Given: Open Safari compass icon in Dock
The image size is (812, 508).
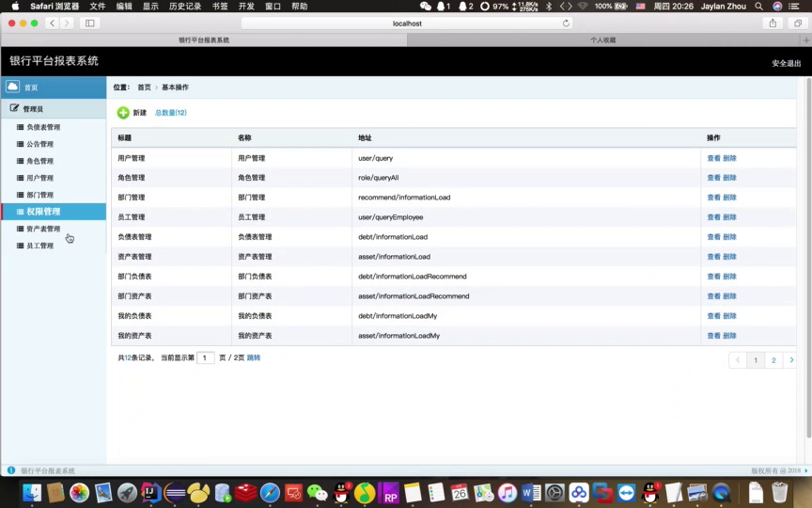Looking at the screenshot, I should point(270,492).
